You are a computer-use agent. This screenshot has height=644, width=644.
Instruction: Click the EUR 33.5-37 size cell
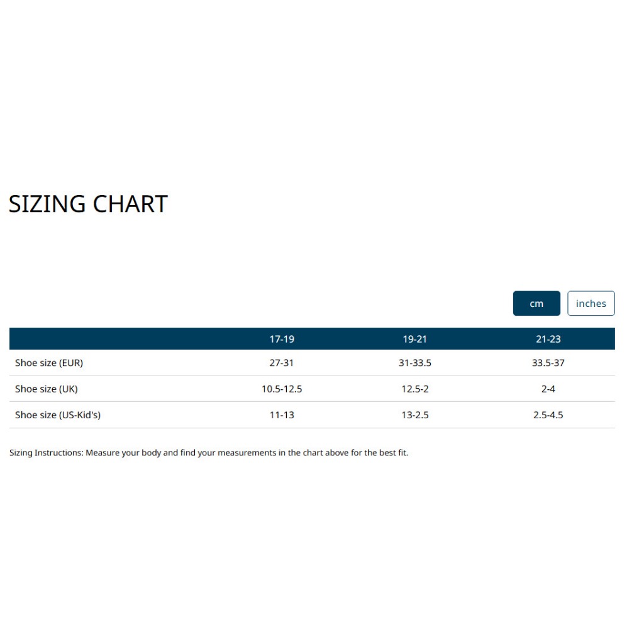pyautogui.click(x=548, y=363)
